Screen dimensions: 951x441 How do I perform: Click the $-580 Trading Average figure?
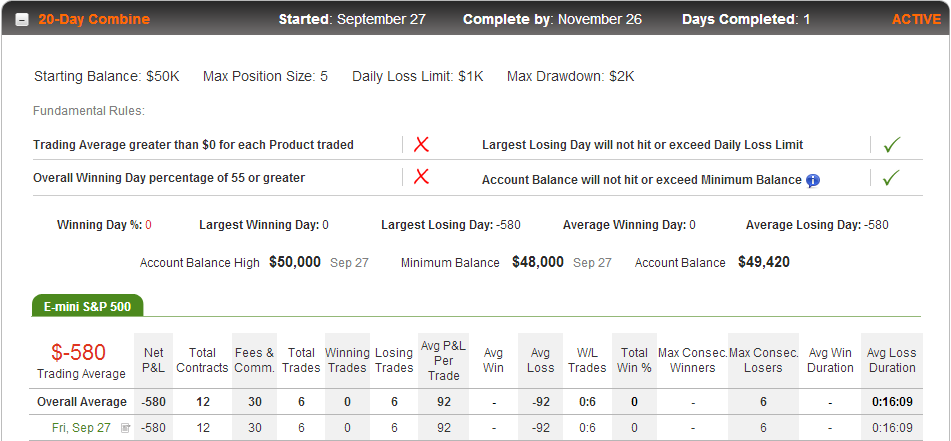click(78, 352)
